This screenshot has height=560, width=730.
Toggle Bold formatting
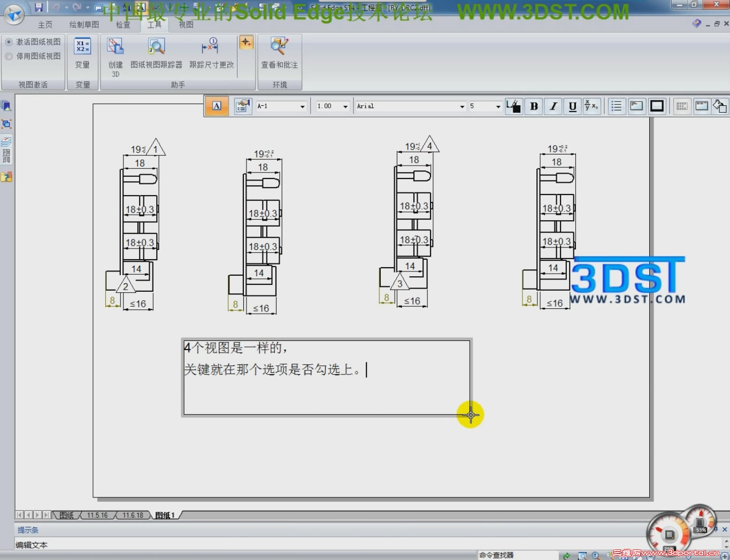534,106
